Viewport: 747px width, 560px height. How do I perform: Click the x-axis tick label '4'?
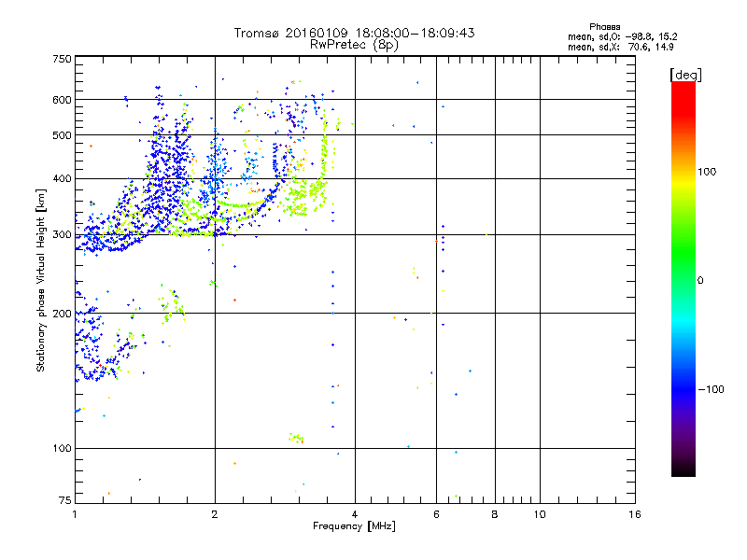point(355,514)
